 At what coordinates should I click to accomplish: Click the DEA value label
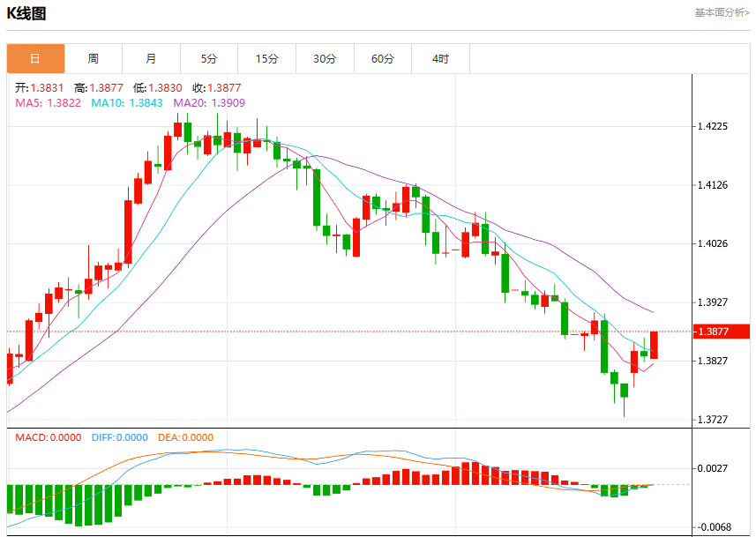coord(185,437)
